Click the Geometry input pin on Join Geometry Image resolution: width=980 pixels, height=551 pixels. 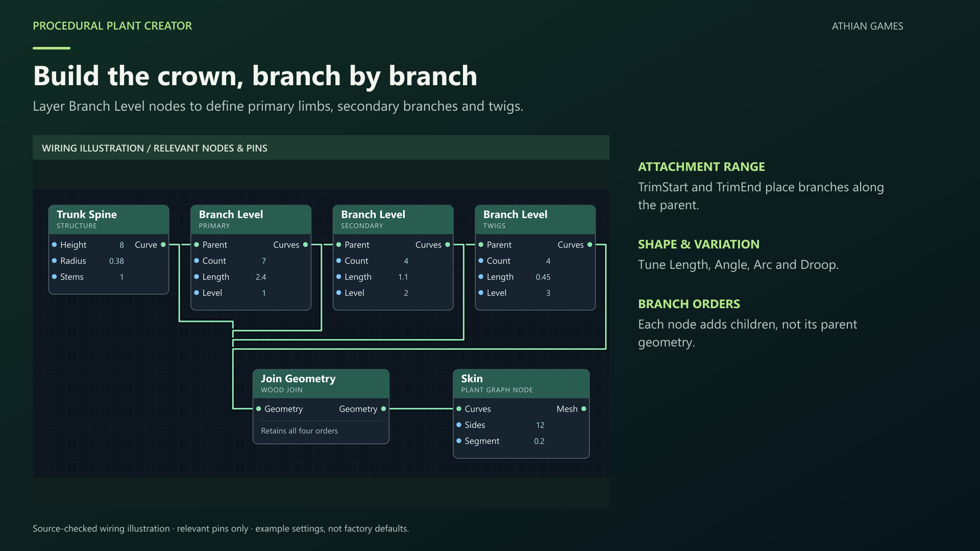[x=259, y=409]
